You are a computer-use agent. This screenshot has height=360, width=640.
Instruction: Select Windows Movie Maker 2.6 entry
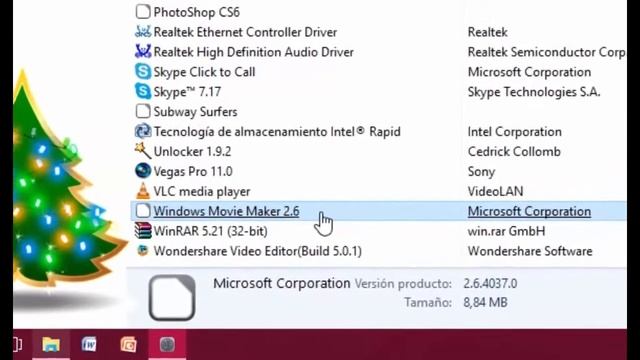[227, 211]
